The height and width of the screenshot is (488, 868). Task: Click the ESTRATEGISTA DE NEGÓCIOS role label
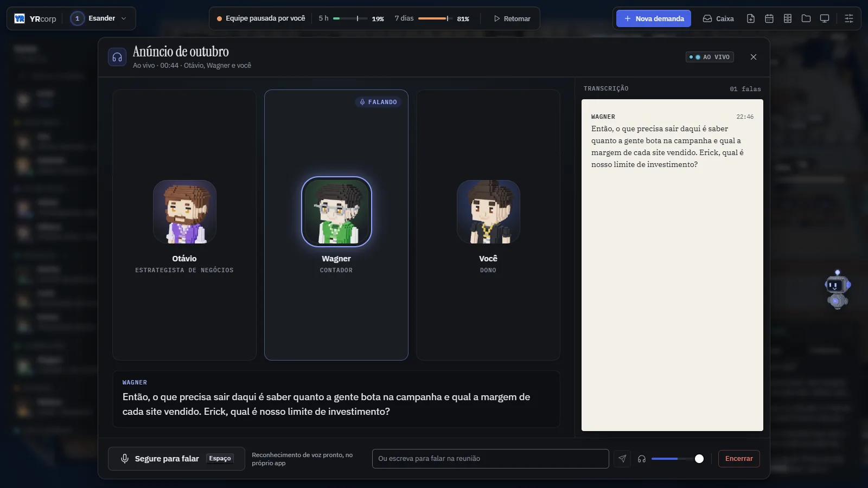184,270
